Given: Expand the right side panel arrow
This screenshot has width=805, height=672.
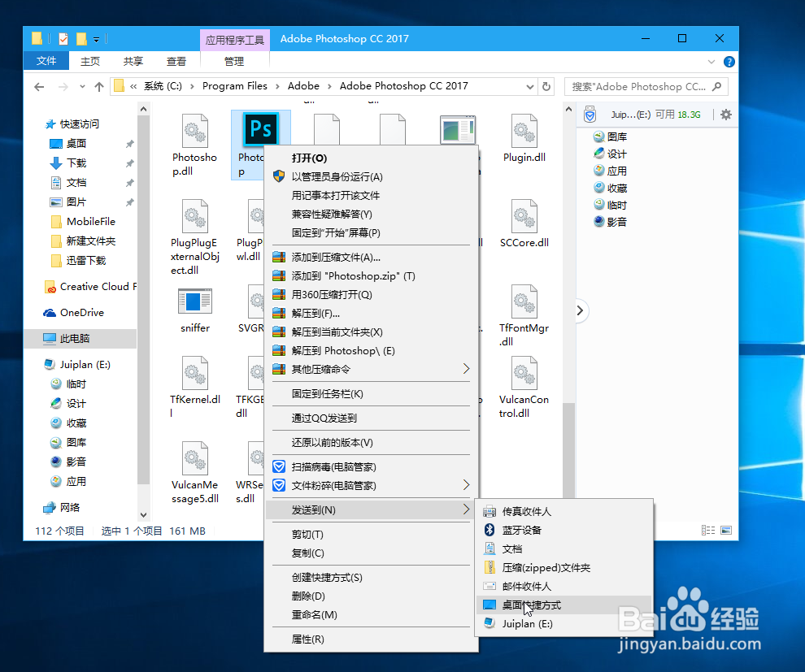Looking at the screenshot, I should pyautogui.click(x=580, y=310).
